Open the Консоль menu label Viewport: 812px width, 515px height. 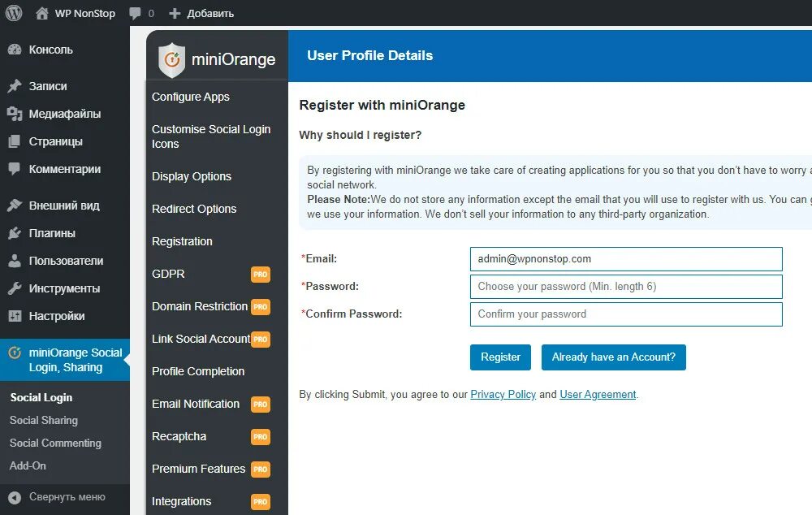coord(50,50)
